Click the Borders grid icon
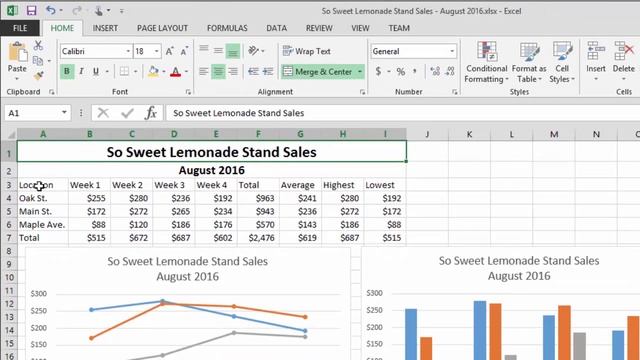Viewport: 640px width, 360px height. [x=124, y=71]
